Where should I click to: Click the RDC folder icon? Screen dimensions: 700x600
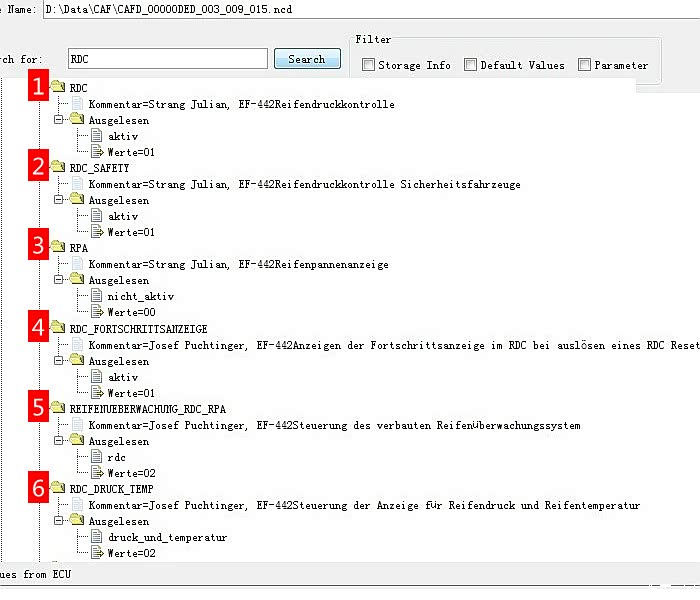pos(58,88)
